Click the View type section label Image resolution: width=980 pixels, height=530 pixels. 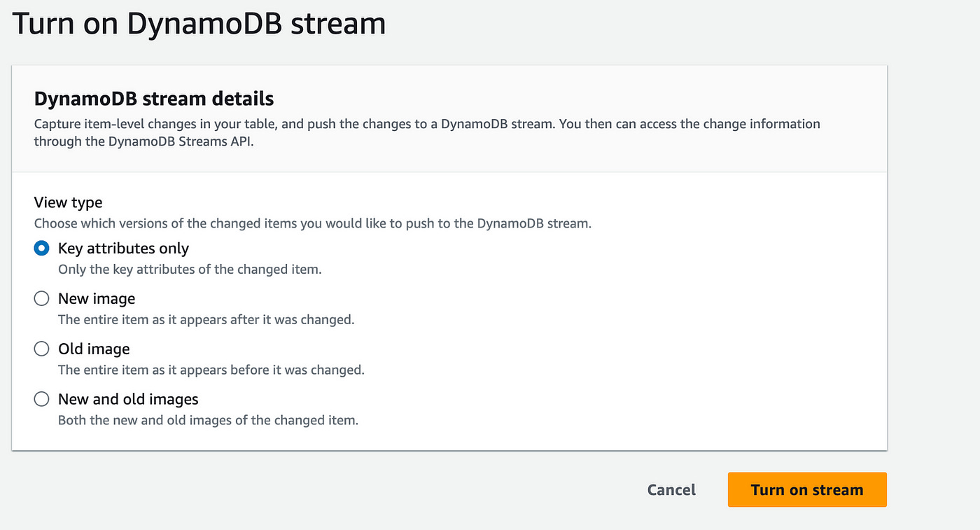(68, 202)
